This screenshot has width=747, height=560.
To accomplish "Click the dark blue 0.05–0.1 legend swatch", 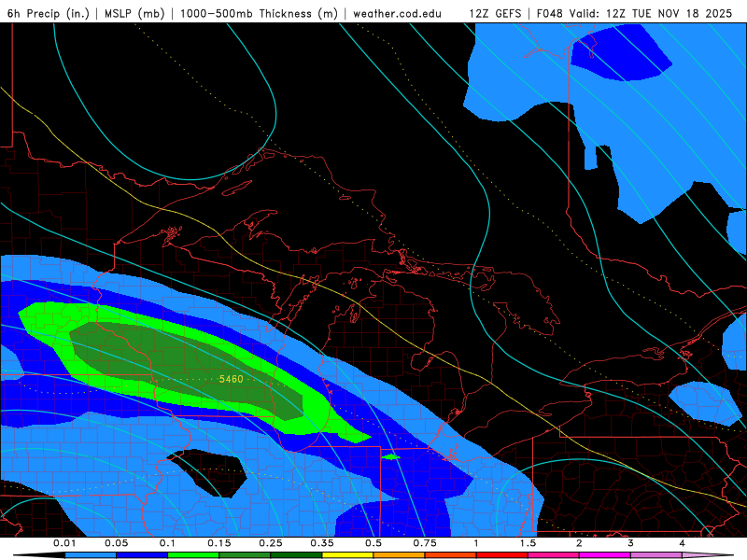I will [142, 555].
